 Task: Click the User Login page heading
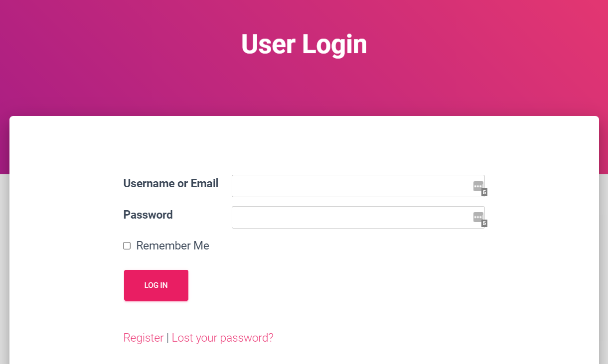(x=304, y=44)
